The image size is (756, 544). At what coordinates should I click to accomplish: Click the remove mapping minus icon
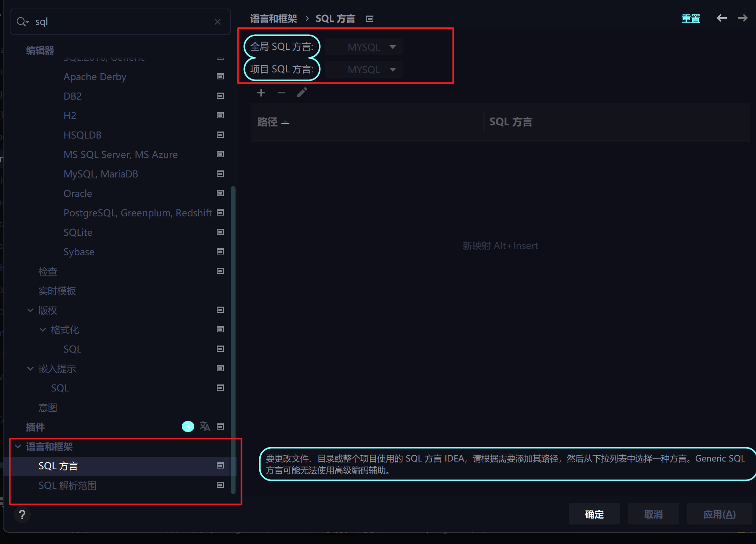coord(281,93)
